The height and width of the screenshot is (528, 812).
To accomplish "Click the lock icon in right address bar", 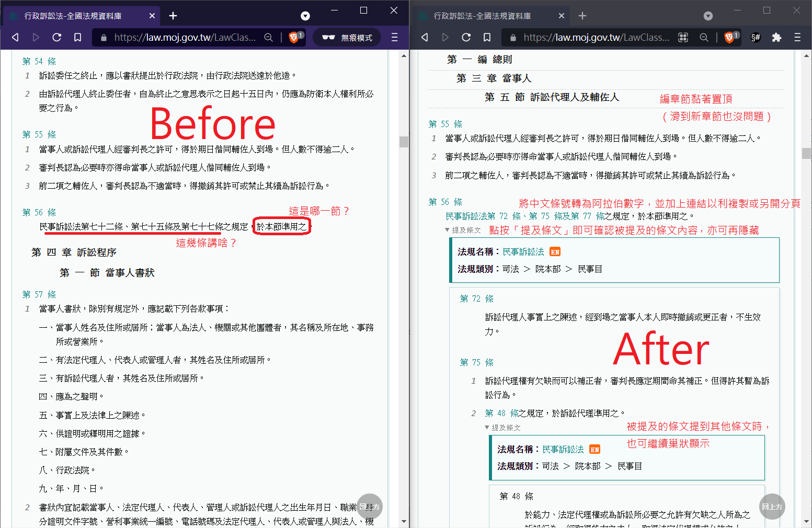I will (513, 38).
